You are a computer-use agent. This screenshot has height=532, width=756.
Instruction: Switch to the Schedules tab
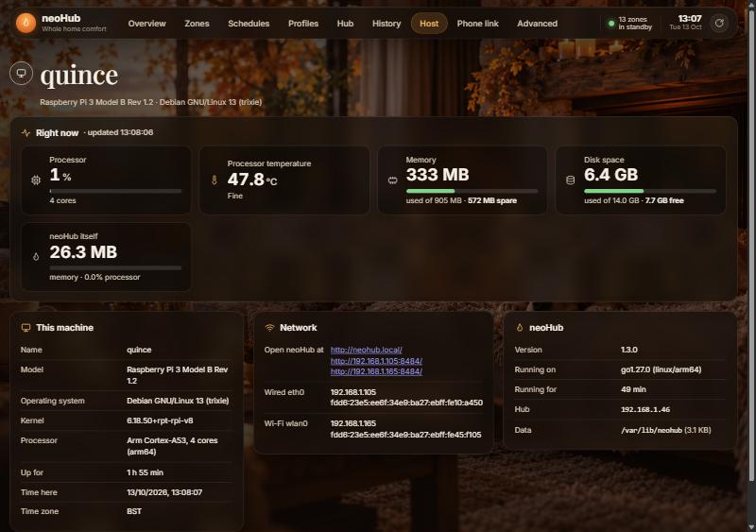pos(249,24)
